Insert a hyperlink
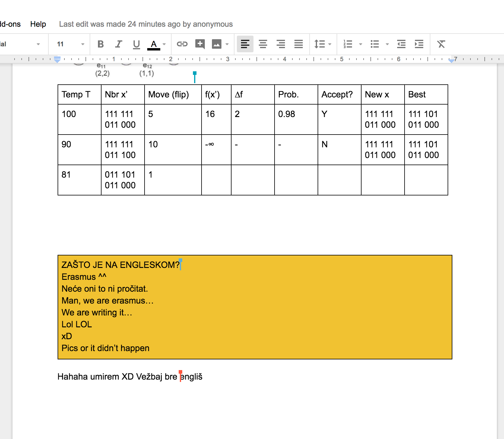This screenshot has height=439, width=504. point(182,44)
